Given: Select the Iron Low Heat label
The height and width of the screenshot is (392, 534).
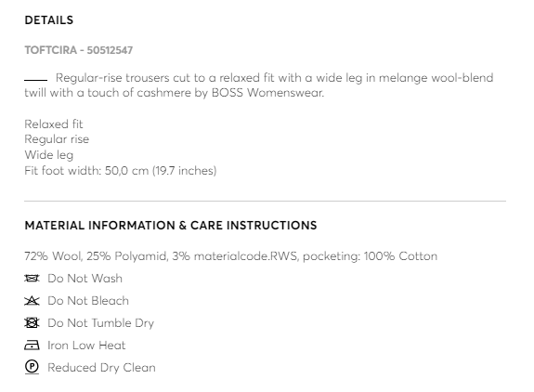Looking at the screenshot, I should pos(86,346).
